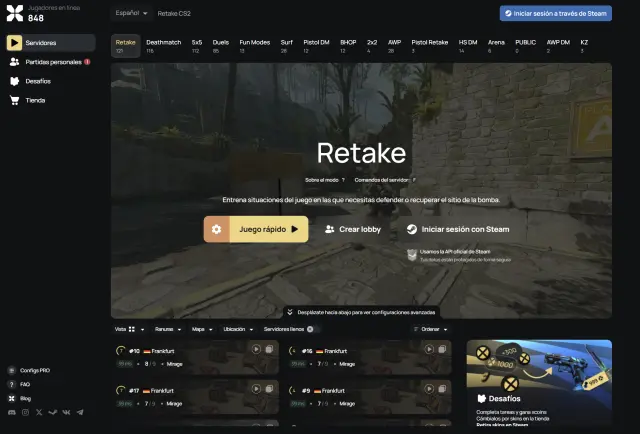Click Iniciar sesión con Steam in banner
This screenshot has width=640, height=434.
point(458,229)
